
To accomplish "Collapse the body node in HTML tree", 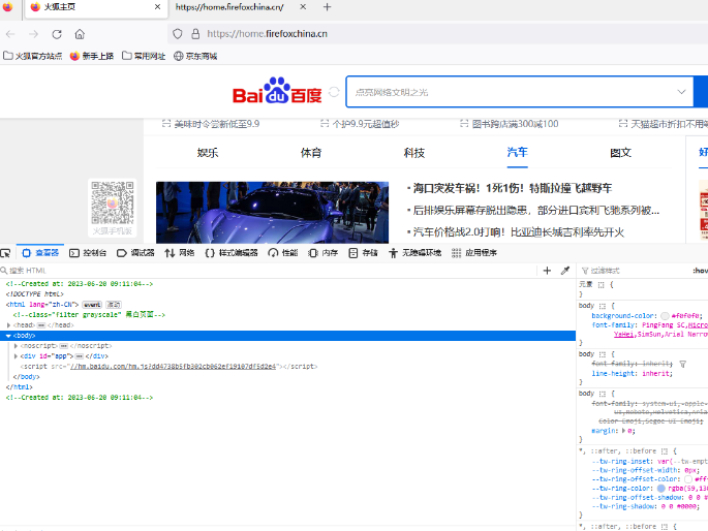I will [8, 335].
